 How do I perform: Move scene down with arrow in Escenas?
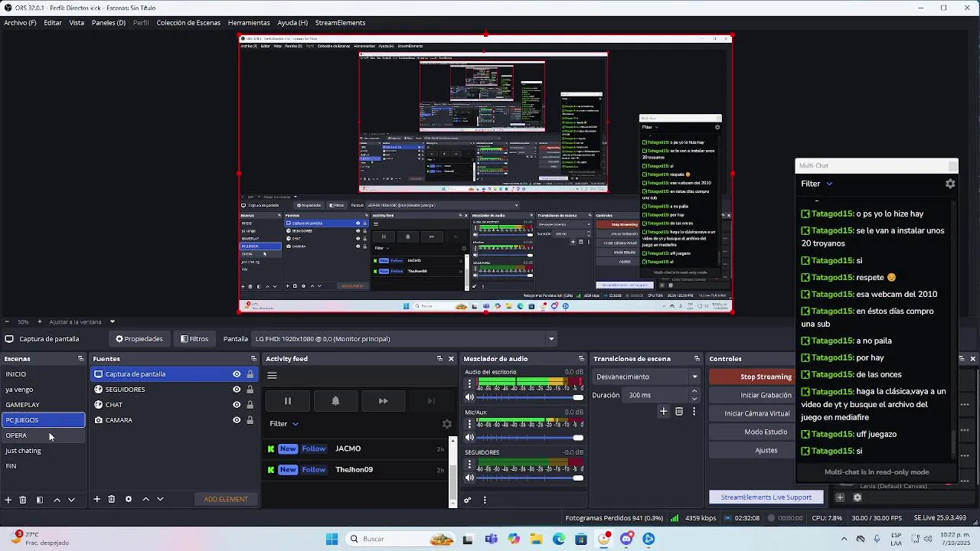71,500
